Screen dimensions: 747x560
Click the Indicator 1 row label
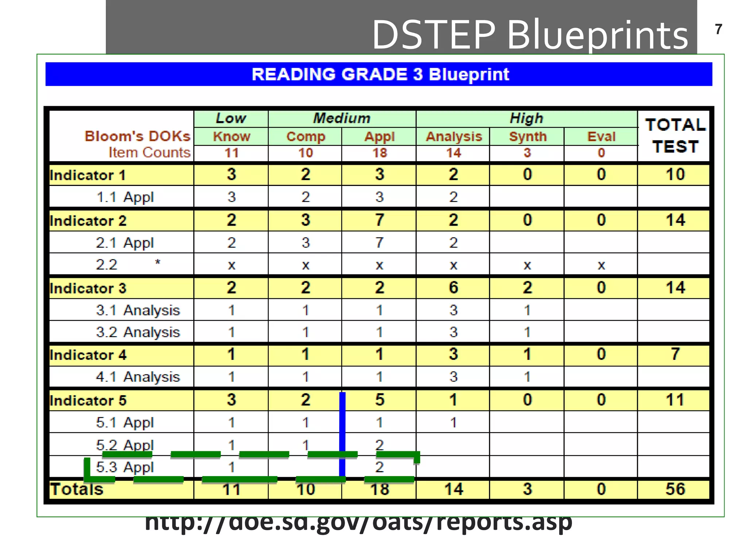[88, 175]
